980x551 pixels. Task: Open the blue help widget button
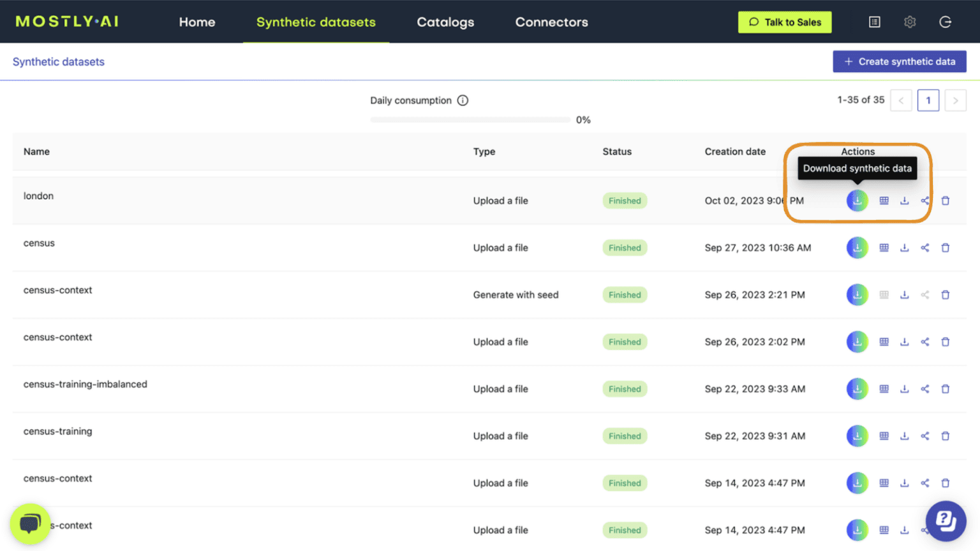coord(946,521)
